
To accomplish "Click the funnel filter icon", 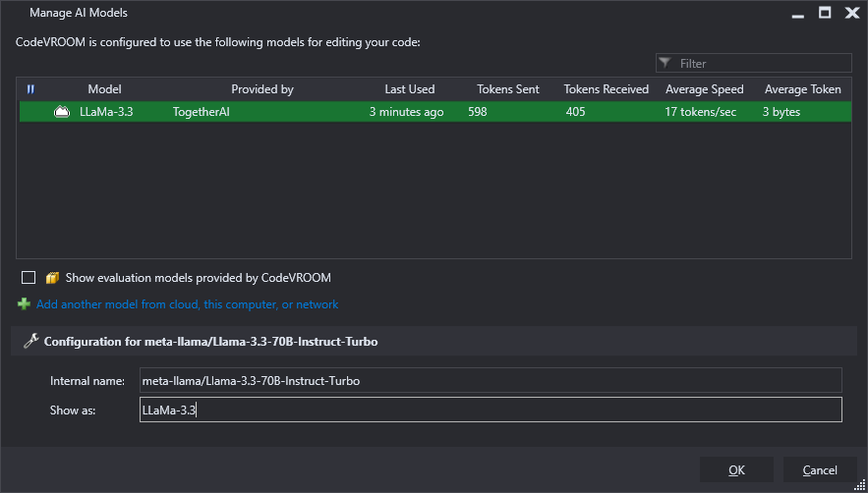I will (x=665, y=63).
